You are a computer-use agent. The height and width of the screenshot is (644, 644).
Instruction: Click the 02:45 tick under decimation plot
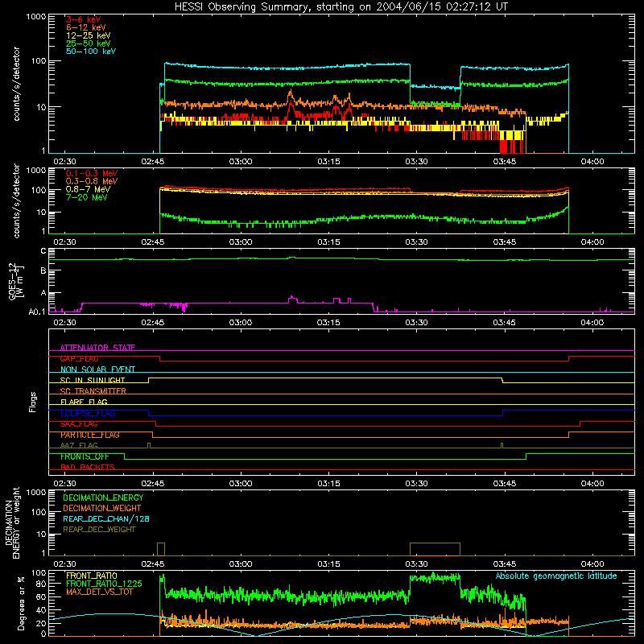point(153,564)
